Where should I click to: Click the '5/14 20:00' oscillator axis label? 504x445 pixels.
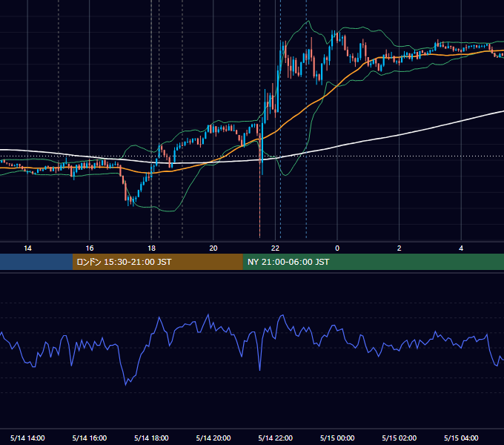click(x=213, y=438)
